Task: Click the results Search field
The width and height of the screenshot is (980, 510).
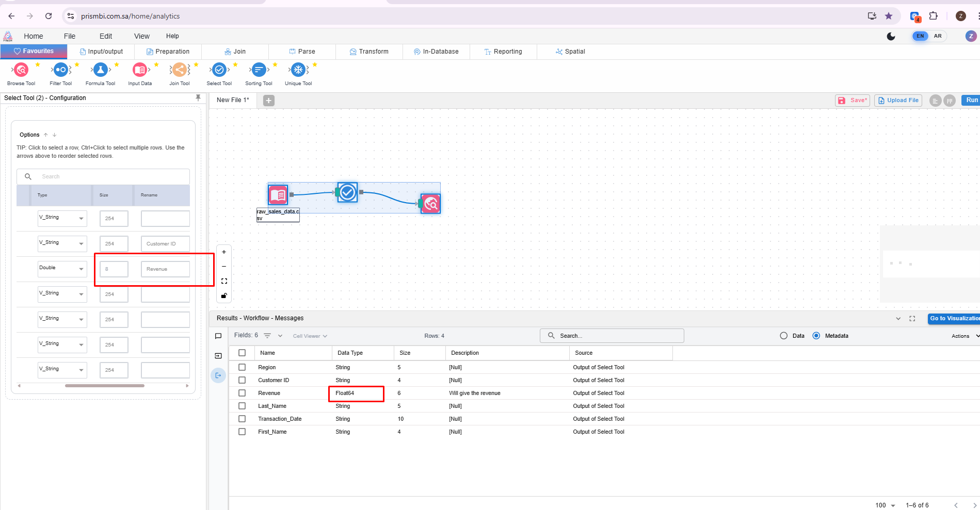Action: click(x=612, y=336)
